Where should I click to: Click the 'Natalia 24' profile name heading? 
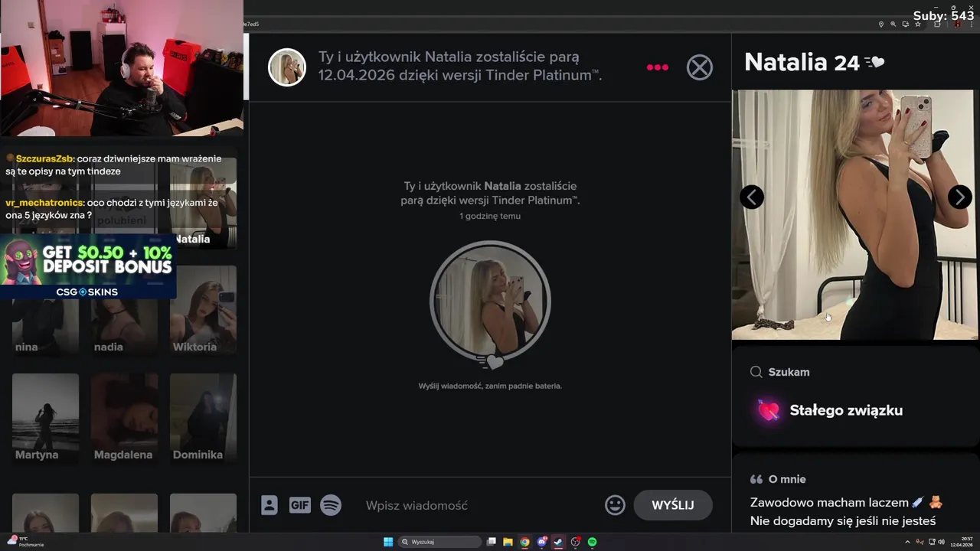pyautogui.click(x=802, y=63)
